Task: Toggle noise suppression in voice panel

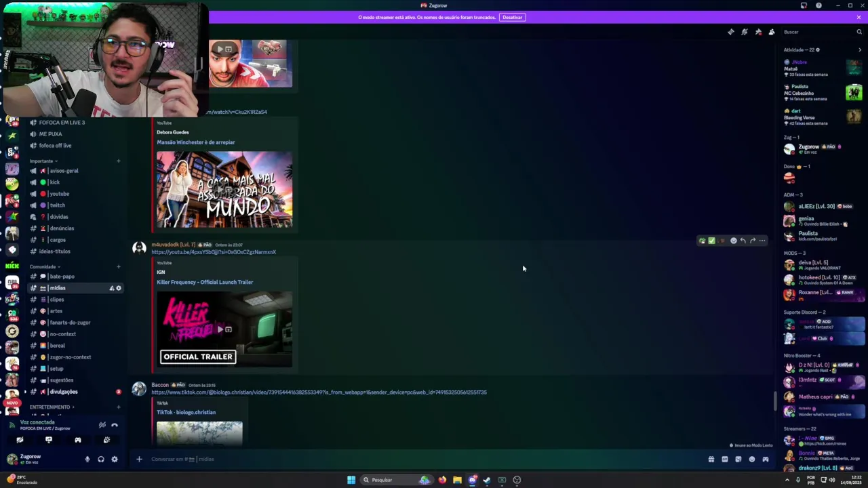Action: click(102, 425)
